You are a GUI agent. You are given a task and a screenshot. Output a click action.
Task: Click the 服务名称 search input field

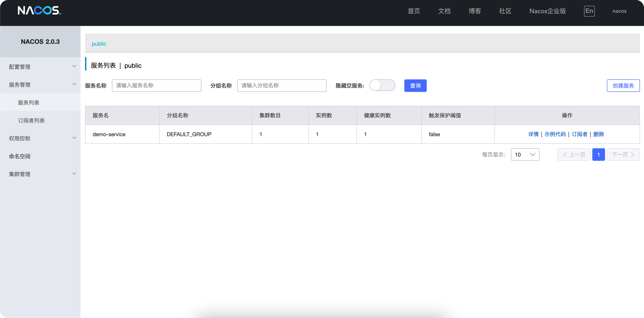click(x=156, y=85)
